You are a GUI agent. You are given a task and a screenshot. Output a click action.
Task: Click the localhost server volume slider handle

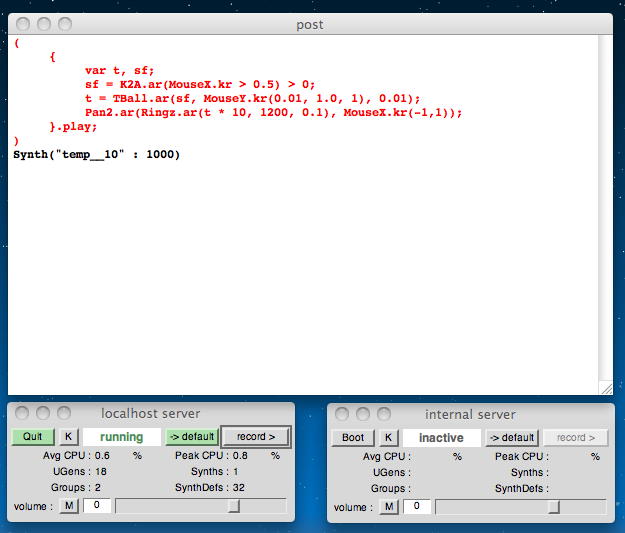point(234,506)
